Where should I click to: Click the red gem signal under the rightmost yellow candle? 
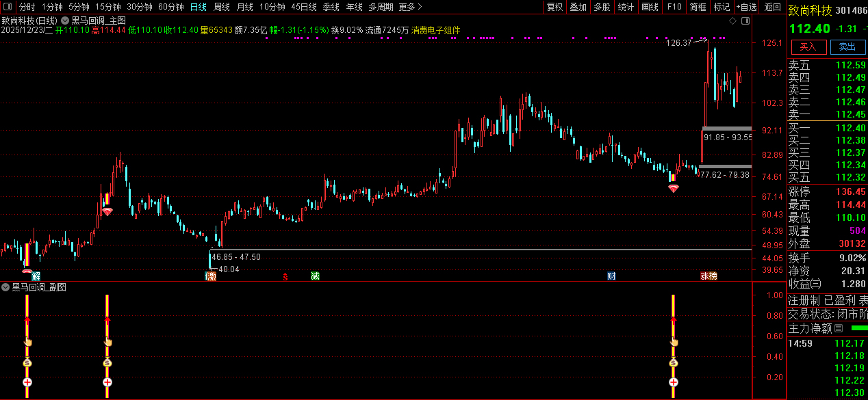pyautogui.click(x=674, y=188)
